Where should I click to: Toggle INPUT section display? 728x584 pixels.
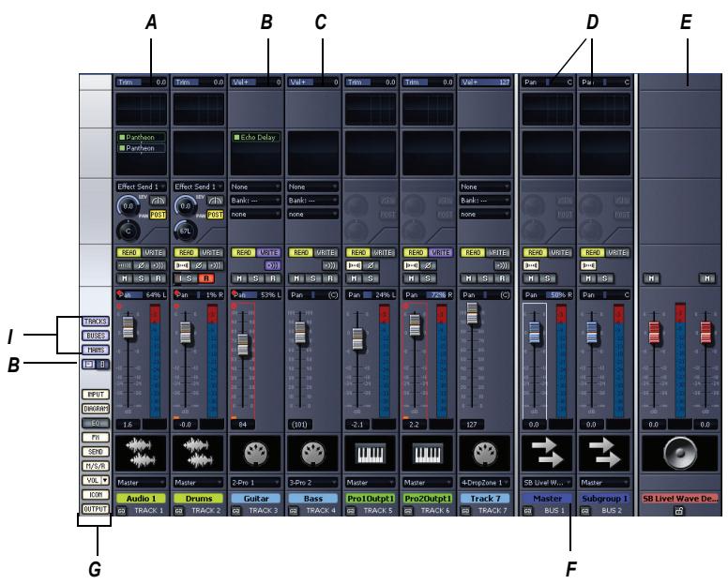[96, 395]
